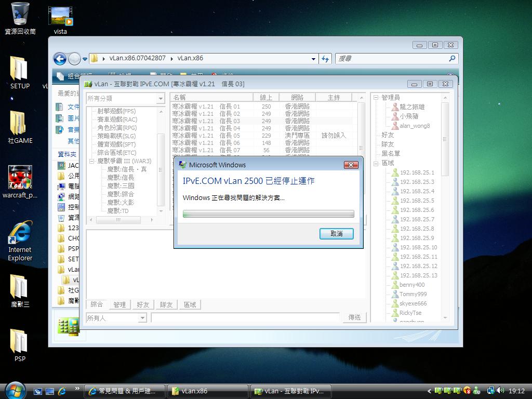
Task: Select category 射擊遊戲(FPS)
Action: (x=116, y=111)
